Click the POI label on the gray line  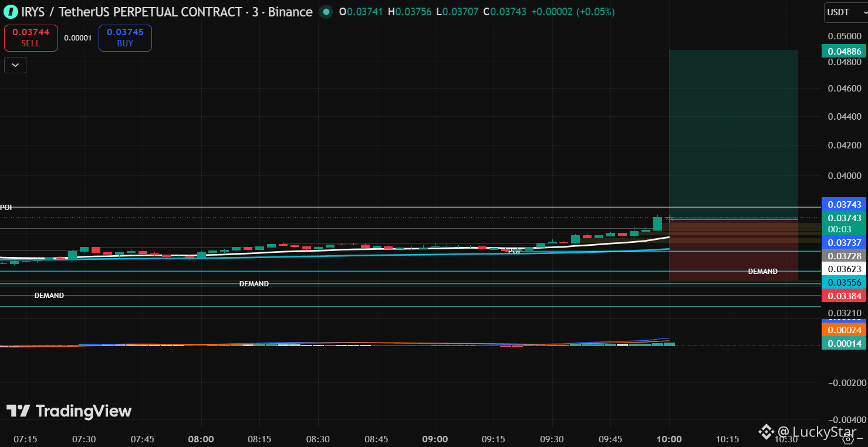[x=6, y=207]
